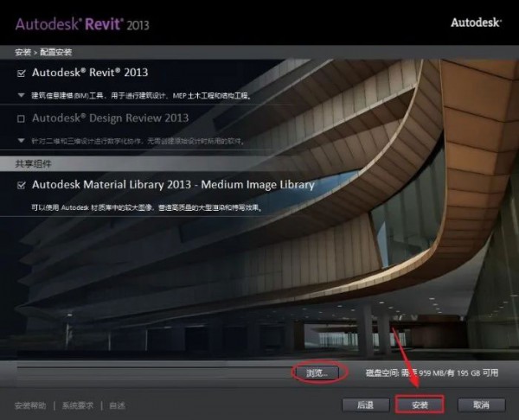Open the 自述 readme link

(117, 405)
